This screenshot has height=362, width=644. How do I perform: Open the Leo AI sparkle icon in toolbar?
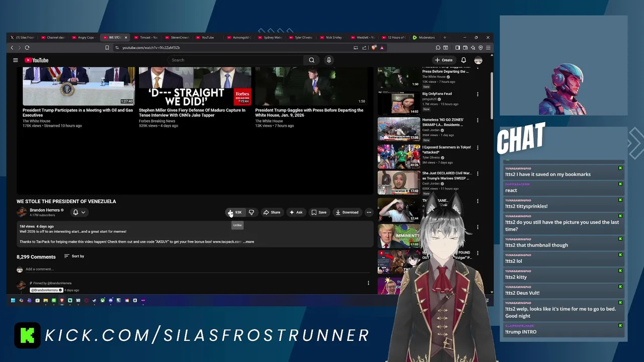click(x=473, y=48)
